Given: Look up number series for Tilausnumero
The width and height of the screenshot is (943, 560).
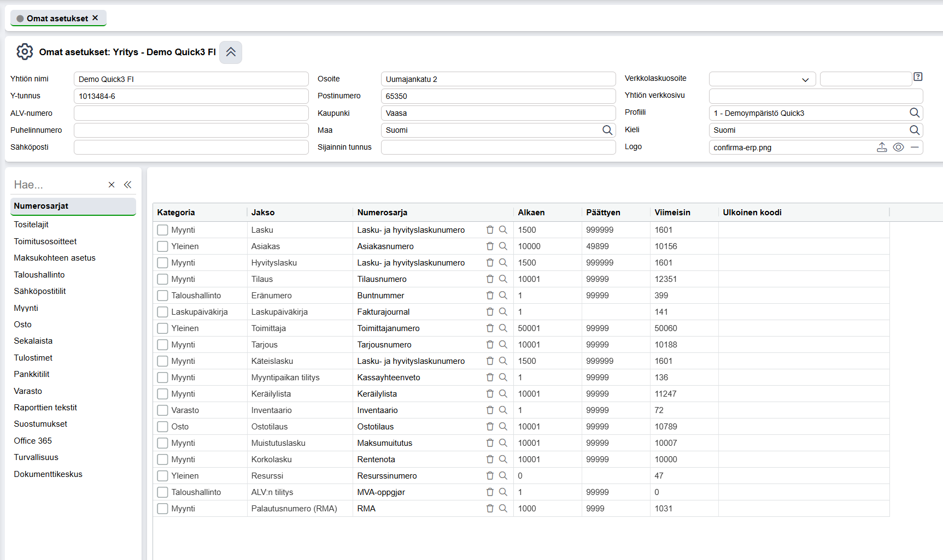Looking at the screenshot, I should (x=503, y=279).
